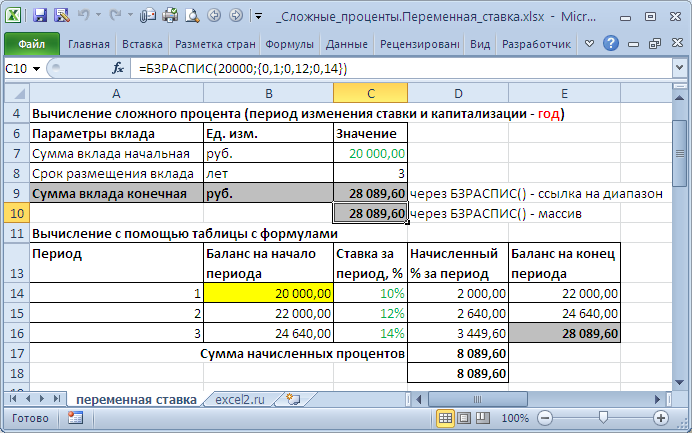
Task: Select the переменная ставка sheet tab
Action: pos(136,399)
